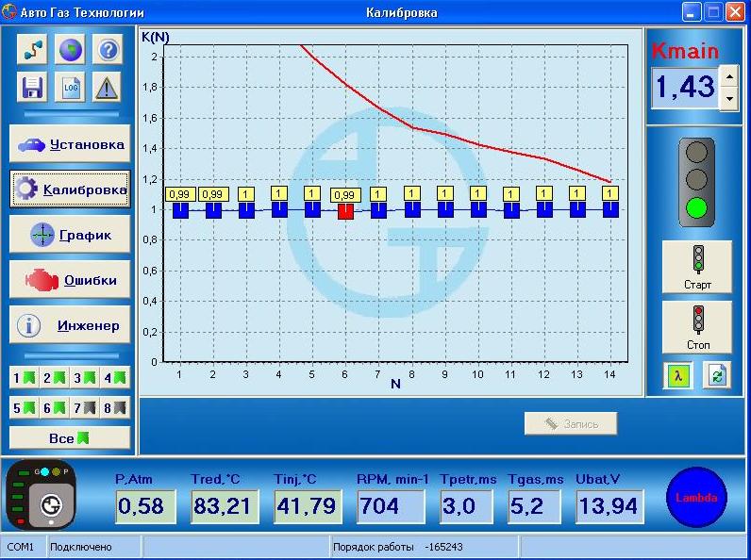Toggle injector 7 flag button
This screenshot has height=560, width=751.
(x=84, y=408)
